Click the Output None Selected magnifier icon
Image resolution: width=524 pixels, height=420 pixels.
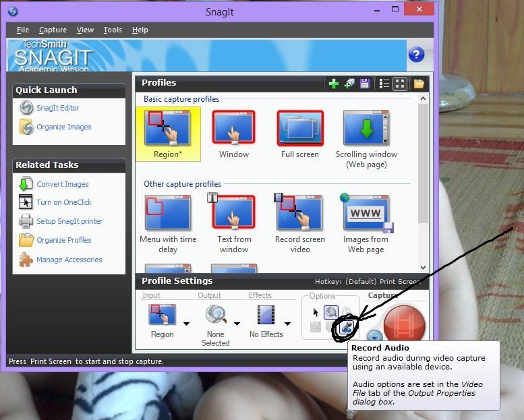coord(216,314)
